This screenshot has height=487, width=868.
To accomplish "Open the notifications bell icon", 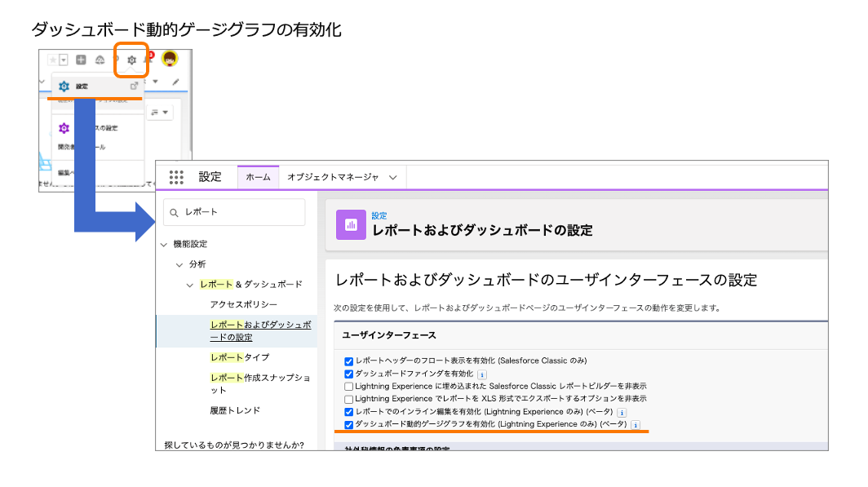I will (148, 58).
